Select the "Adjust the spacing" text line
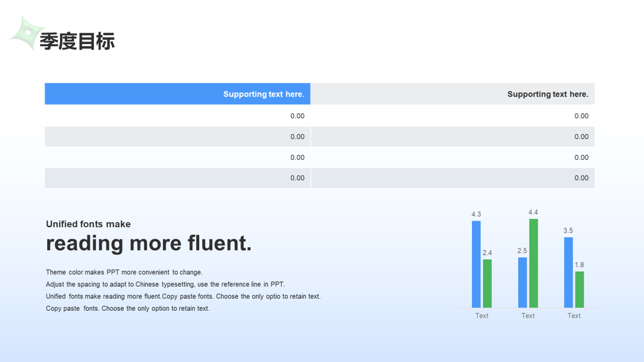The height and width of the screenshot is (362, 644). [166, 285]
